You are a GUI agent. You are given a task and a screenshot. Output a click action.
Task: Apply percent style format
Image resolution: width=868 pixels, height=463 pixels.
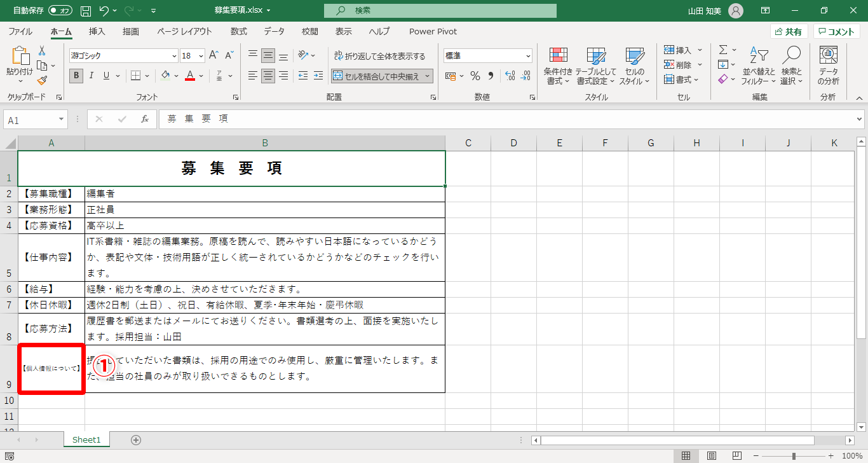point(475,76)
